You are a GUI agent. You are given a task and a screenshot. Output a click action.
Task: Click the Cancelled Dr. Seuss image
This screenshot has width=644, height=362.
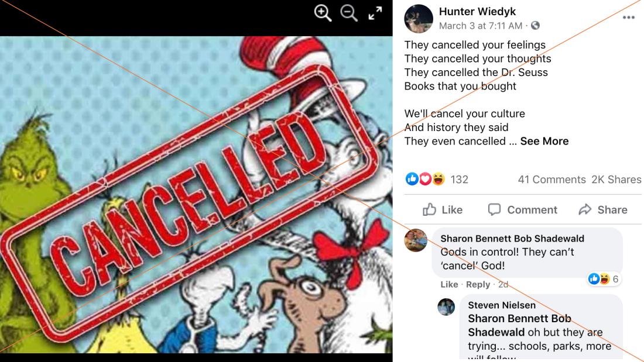(x=196, y=195)
